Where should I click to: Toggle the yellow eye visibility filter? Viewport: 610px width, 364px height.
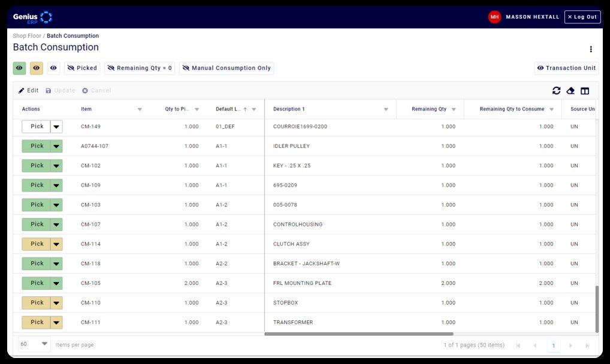tap(37, 68)
